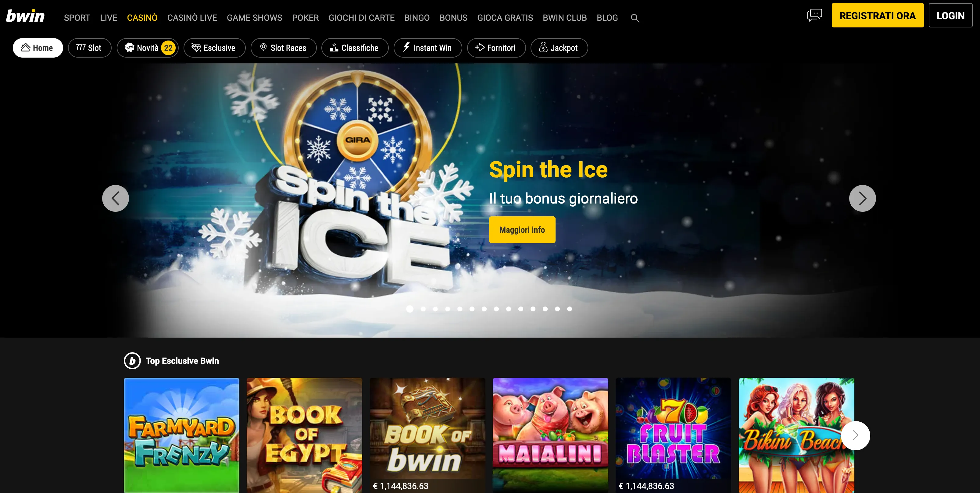
Task: Show the previous banner slide
Action: (115, 198)
